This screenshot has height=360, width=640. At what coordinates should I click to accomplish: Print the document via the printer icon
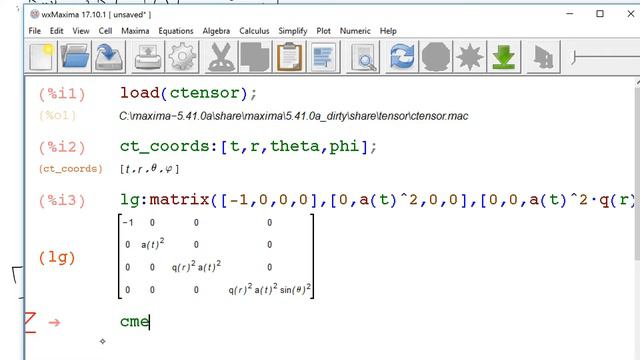(x=148, y=57)
